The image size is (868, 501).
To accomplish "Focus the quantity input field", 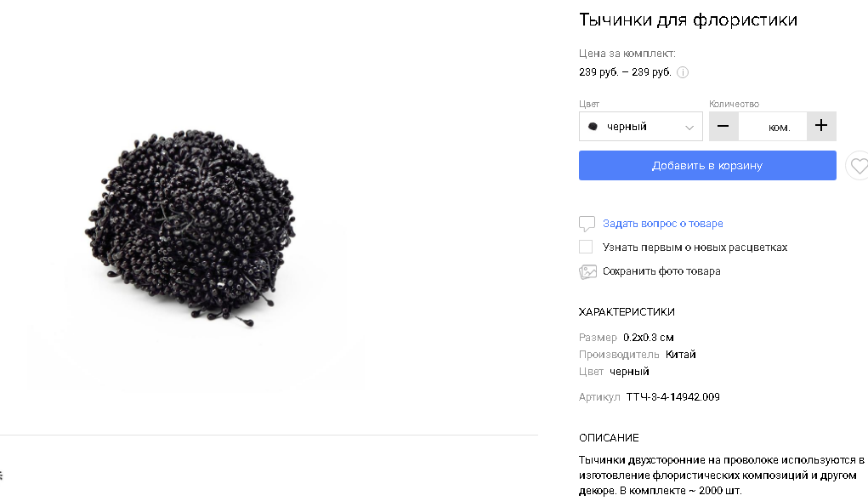I will [x=772, y=126].
